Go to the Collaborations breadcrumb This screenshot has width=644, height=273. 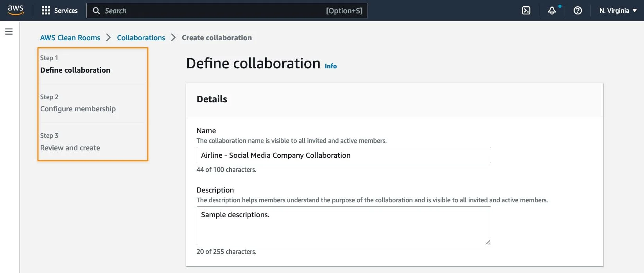(141, 37)
